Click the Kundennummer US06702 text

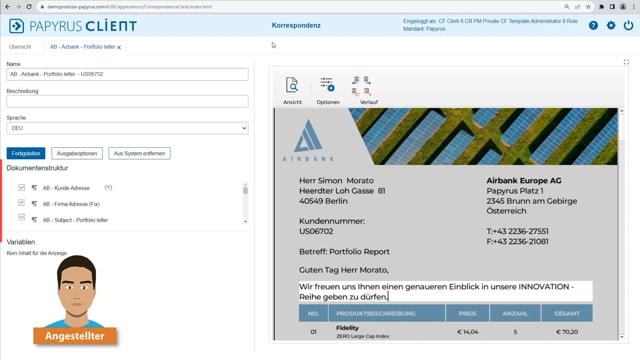click(332, 226)
